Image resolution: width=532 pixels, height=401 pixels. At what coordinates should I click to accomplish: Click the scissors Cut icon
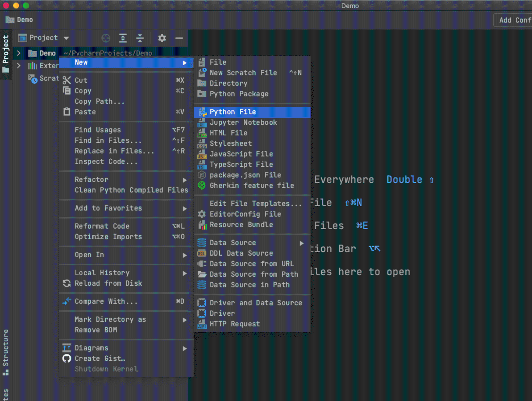(67, 80)
